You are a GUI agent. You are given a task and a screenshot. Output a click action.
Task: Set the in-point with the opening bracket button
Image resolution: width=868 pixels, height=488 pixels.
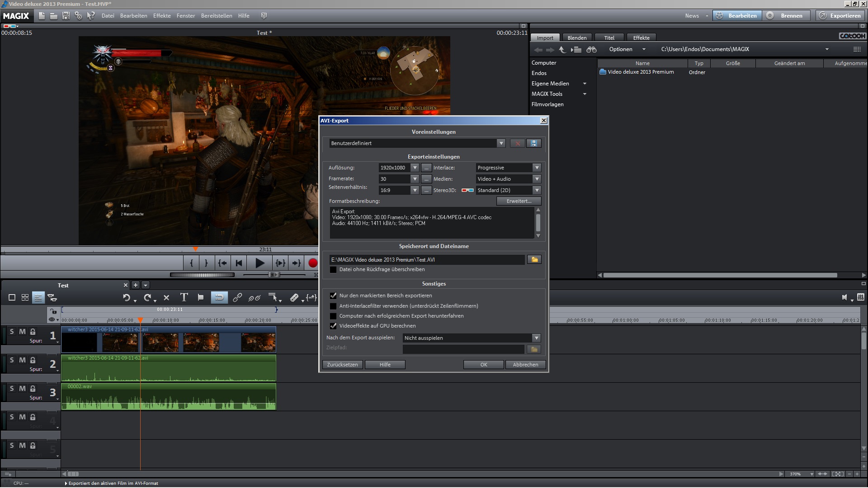pyautogui.click(x=192, y=263)
